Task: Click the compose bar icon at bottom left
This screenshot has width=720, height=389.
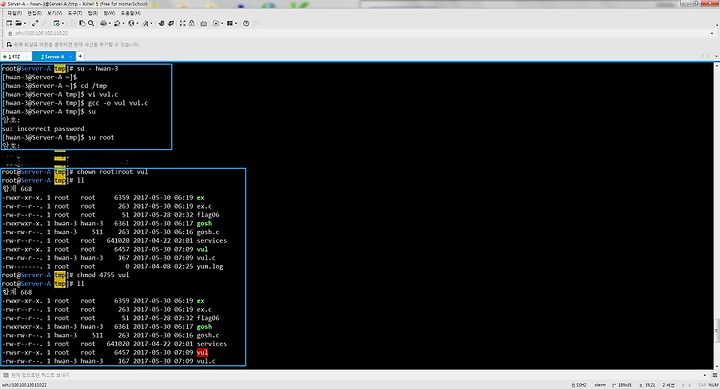Action: tap(6, 375)
